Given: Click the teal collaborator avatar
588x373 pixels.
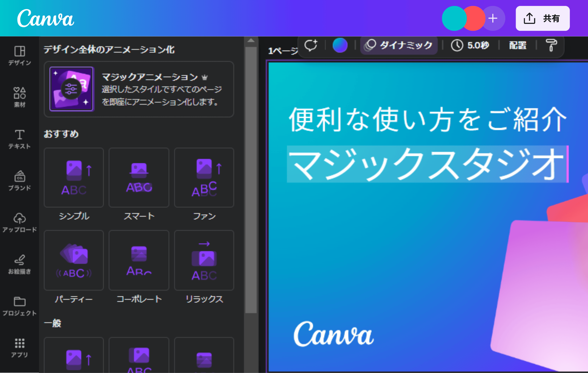Looking at the screenshot, I should point(454,18).
